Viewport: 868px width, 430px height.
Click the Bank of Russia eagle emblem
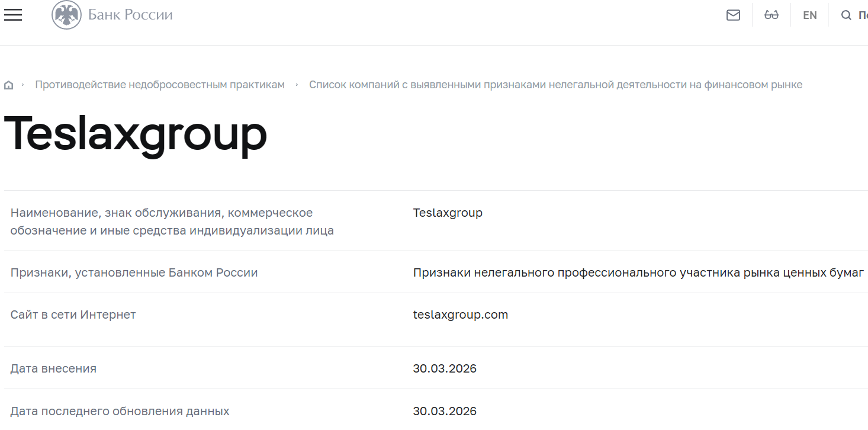(x=67, y=15)
